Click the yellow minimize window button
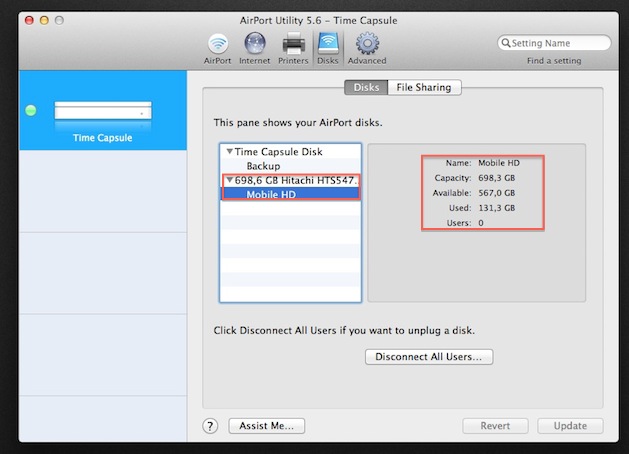Screen dimensions: 629x454 pyautogui.click(x=44, y=20)
